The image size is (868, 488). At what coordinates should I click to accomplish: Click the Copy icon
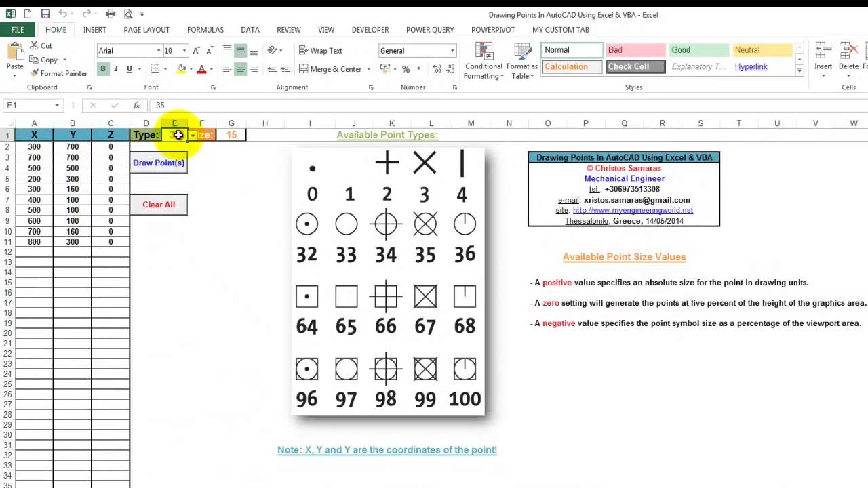click(35, 60)
